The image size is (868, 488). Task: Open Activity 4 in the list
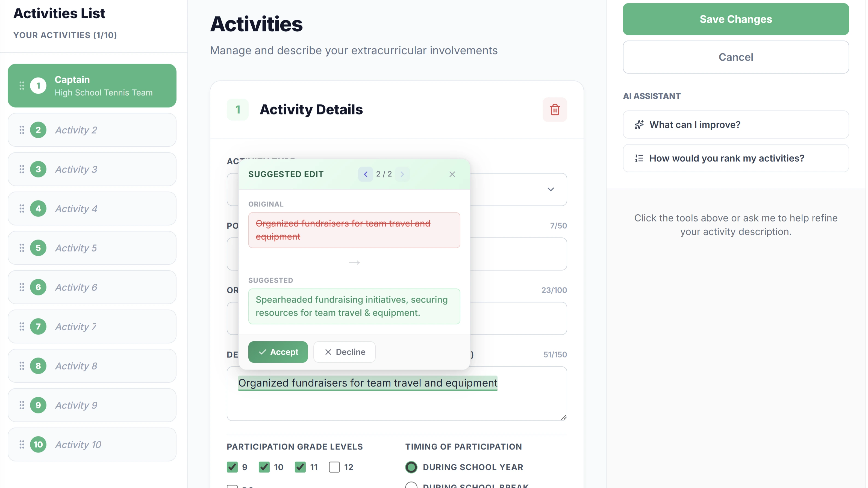[92, 208]
